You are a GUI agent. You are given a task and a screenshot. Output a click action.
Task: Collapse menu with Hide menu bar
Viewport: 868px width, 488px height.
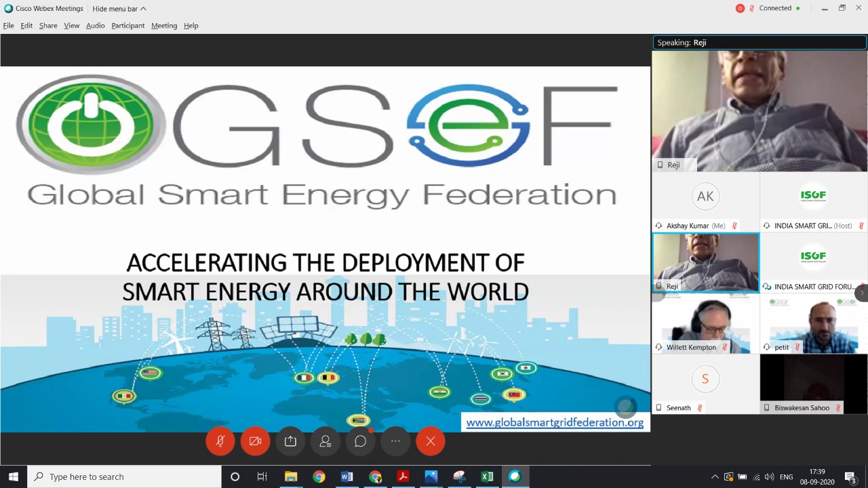(119, 9)
